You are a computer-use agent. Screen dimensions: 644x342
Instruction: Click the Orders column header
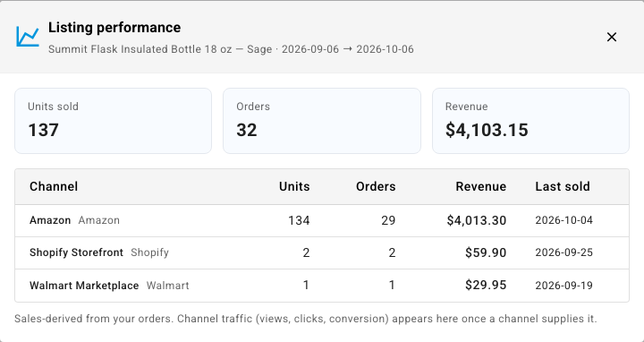tap(376, 186)
